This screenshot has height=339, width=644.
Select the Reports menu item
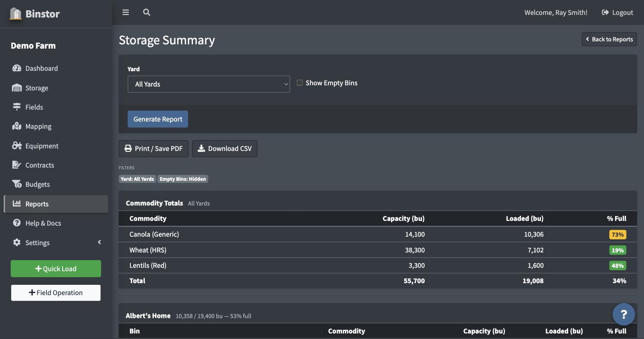56,204
